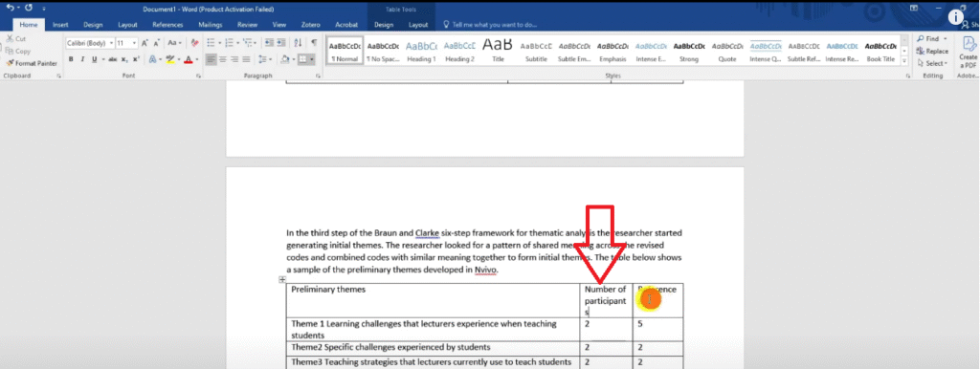This screenshot has height=369, width=980.
Task: Open the font size 11 dropdown
Action: coord(135,43)
